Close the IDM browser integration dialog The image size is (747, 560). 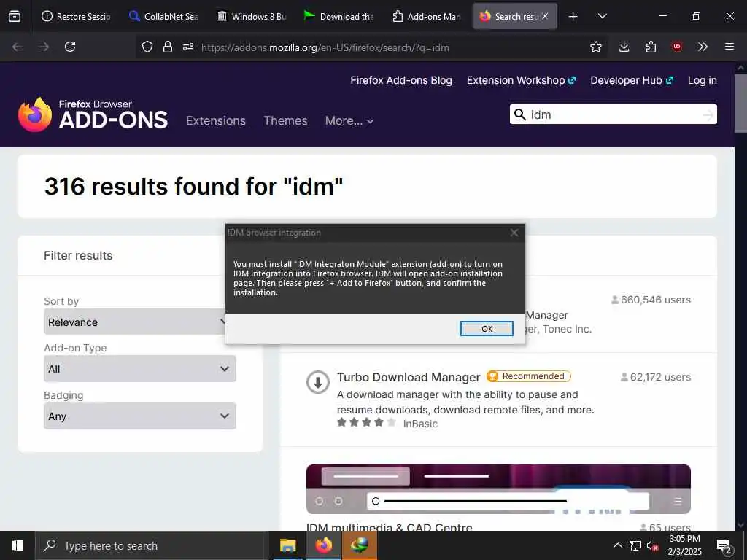click(x=514, y=233)
